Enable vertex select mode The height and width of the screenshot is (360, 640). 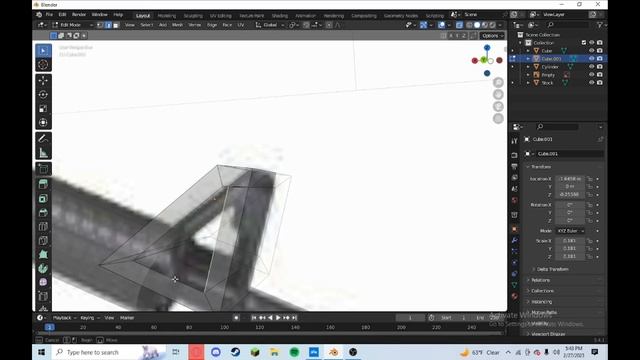(x=100, y=25)
